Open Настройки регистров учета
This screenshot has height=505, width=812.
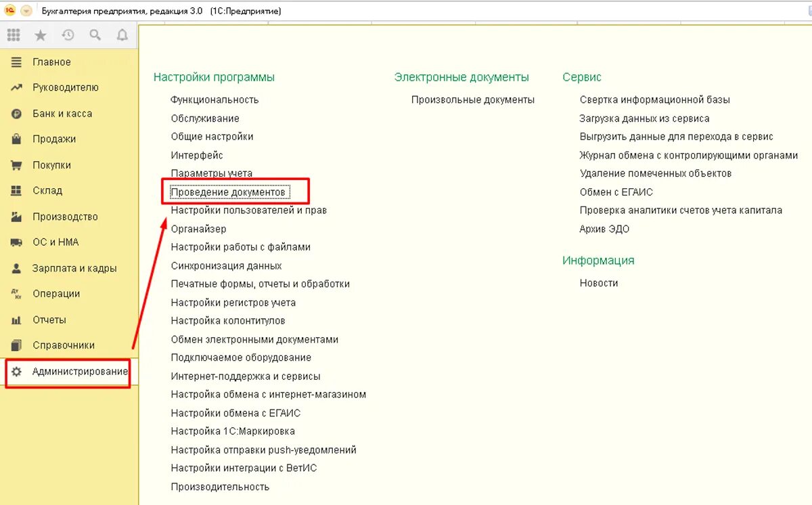tap(233, 303)
